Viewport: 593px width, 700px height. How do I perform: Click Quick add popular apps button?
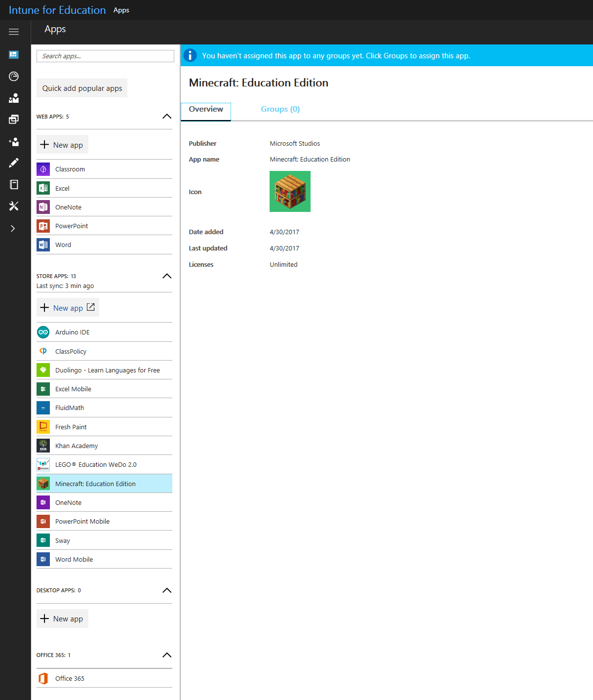tap(82, 88)
